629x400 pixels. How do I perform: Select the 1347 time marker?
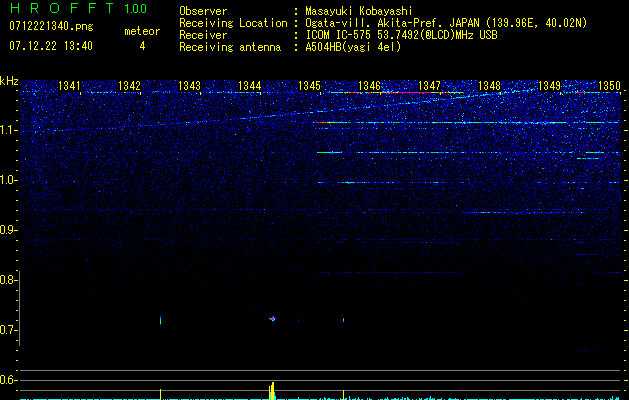click(x=430, y=86)
